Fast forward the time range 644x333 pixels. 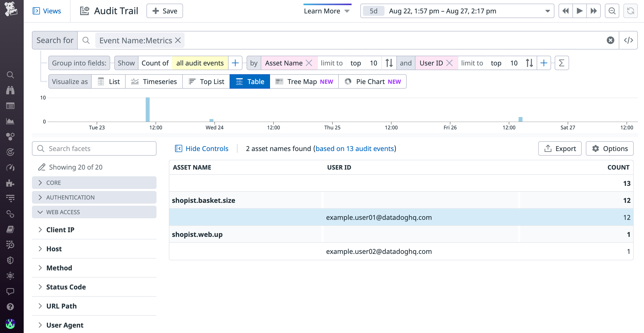coord(594,11)
